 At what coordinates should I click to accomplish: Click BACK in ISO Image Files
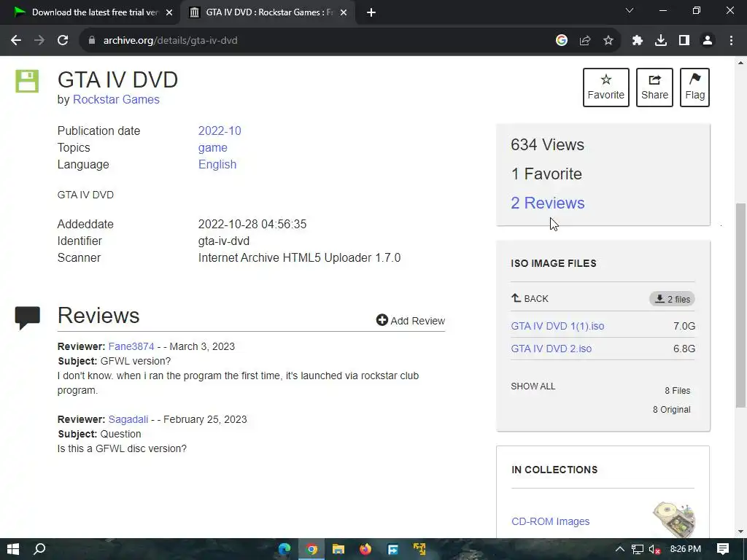tap(530, 298)
